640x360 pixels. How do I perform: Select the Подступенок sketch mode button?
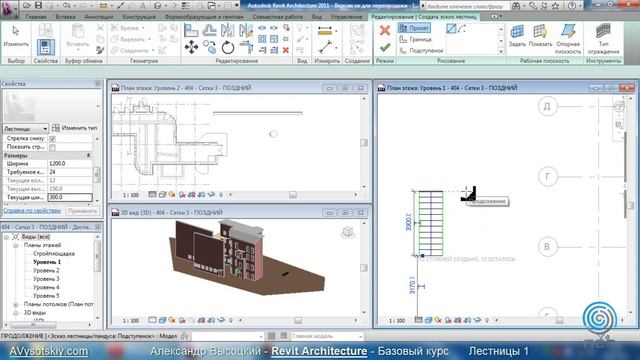421,51
